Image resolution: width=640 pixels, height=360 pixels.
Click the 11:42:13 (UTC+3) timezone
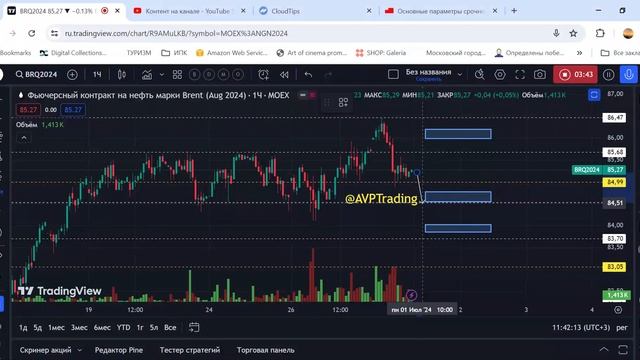[x=581, y=327]
